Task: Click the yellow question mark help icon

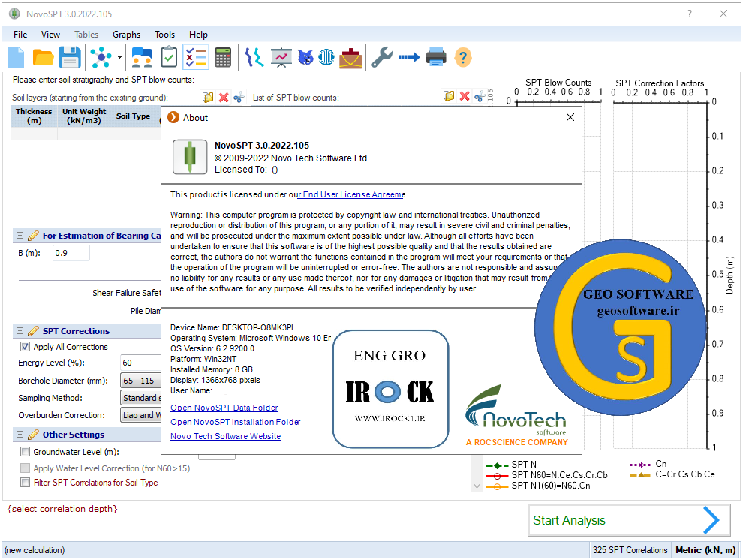Action: coord(463,57)
